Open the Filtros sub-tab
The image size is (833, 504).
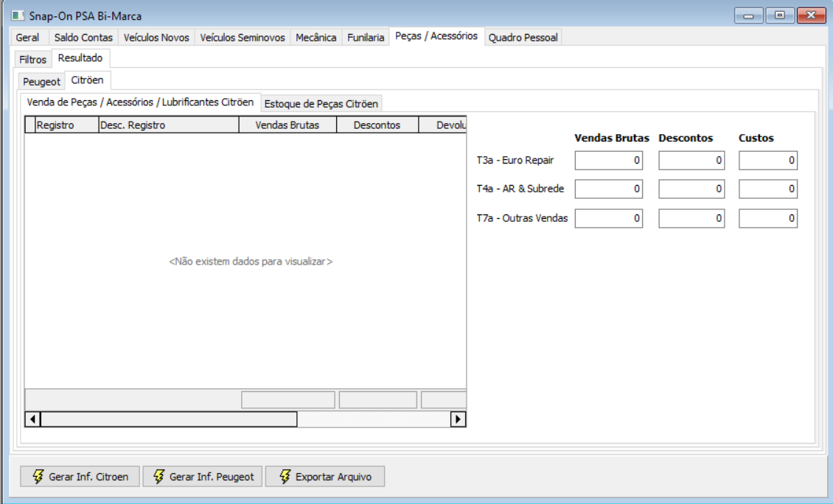(x=33, y=60)
